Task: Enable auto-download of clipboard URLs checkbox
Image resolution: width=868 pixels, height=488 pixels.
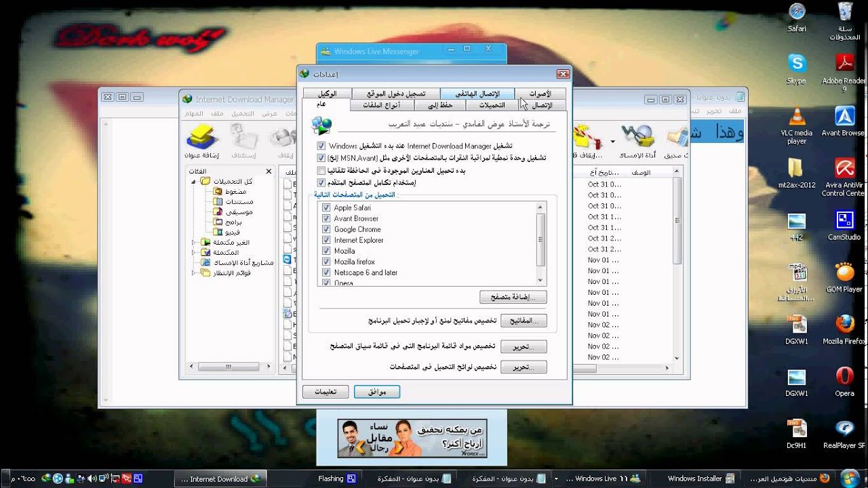Action: [x=321, y=171]
